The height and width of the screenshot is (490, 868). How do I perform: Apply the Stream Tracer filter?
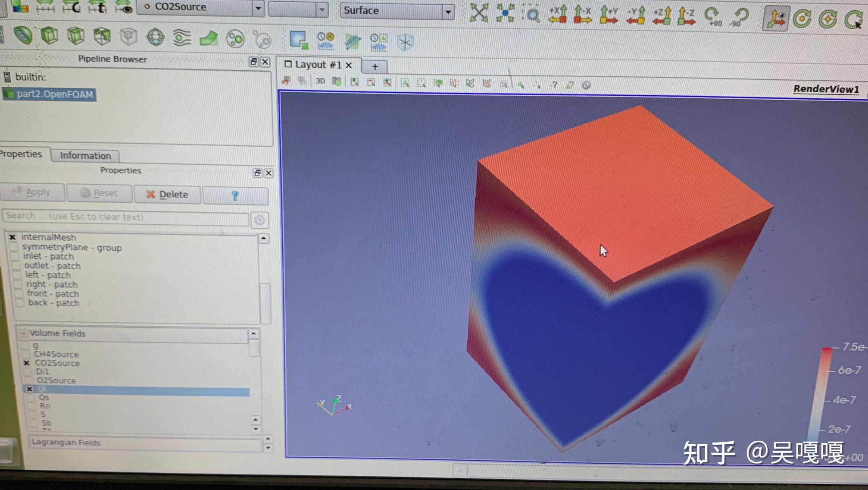tap(182, 38)
